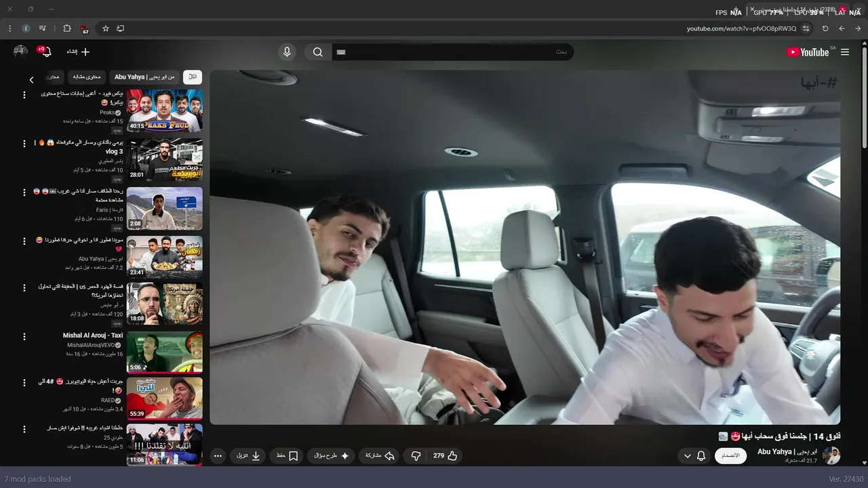Open more actions three-dot under video
Screen dimensions: 868x488
pos(218,456)
